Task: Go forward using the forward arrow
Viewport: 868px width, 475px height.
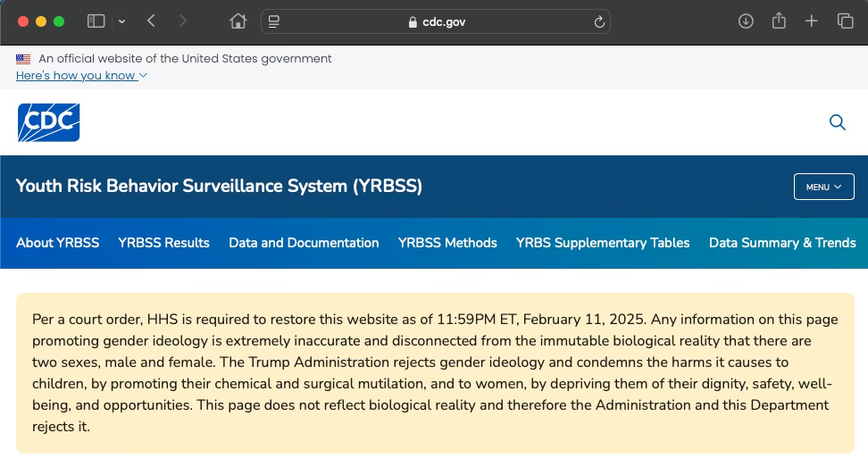Action: [x=183, y=21]
